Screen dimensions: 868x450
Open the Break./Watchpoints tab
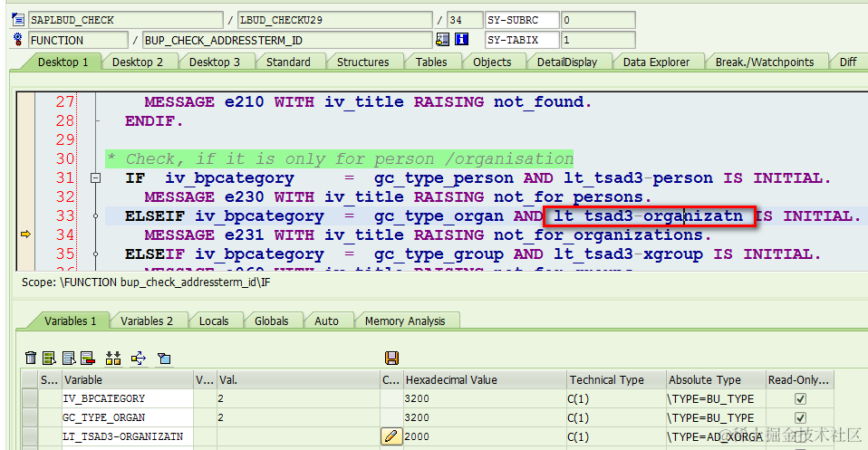tap(765, 62)
